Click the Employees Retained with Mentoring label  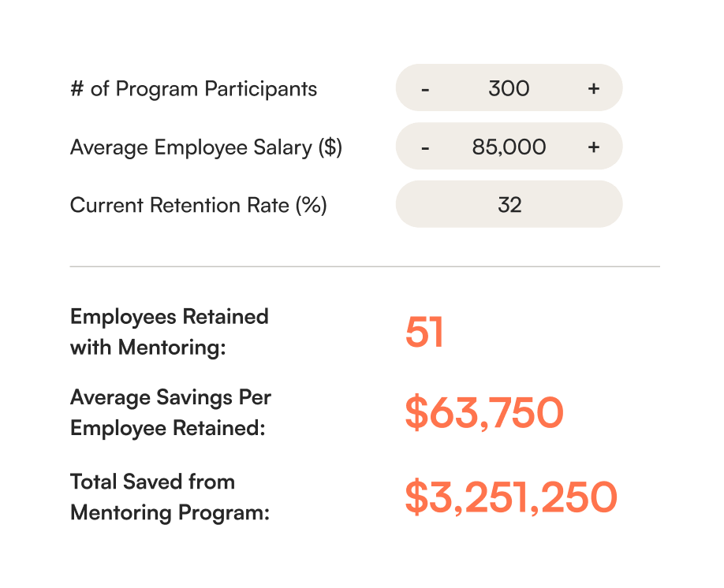[x=169, y=332]
